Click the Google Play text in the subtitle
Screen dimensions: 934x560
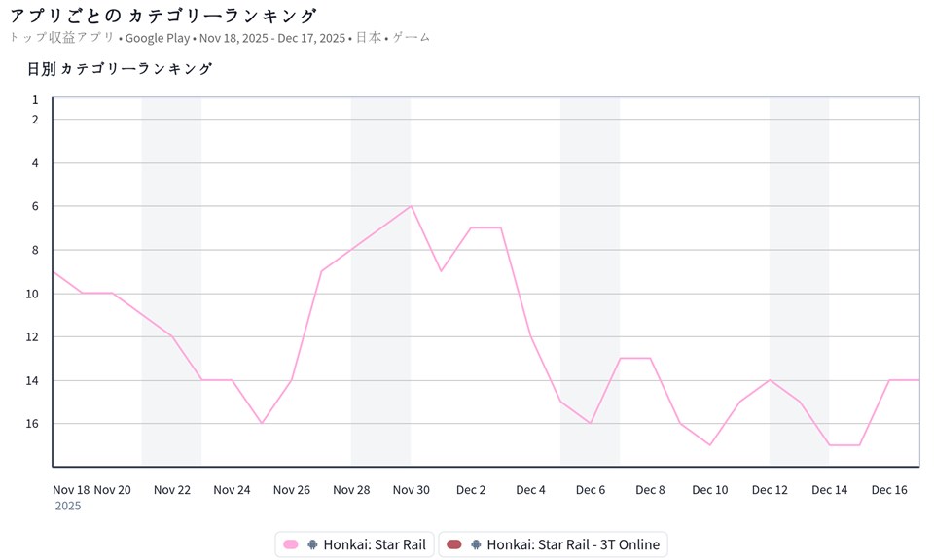point(159,38)
